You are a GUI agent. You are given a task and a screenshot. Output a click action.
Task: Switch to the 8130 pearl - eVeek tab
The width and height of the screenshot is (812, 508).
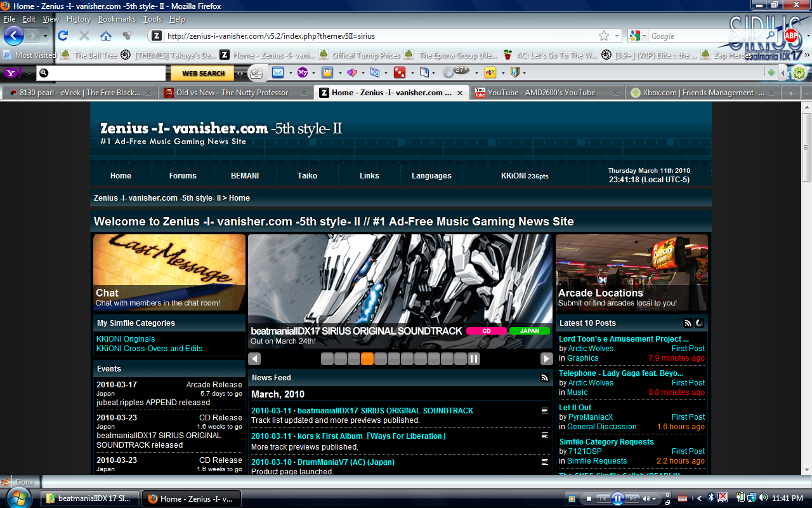[79, 93]
